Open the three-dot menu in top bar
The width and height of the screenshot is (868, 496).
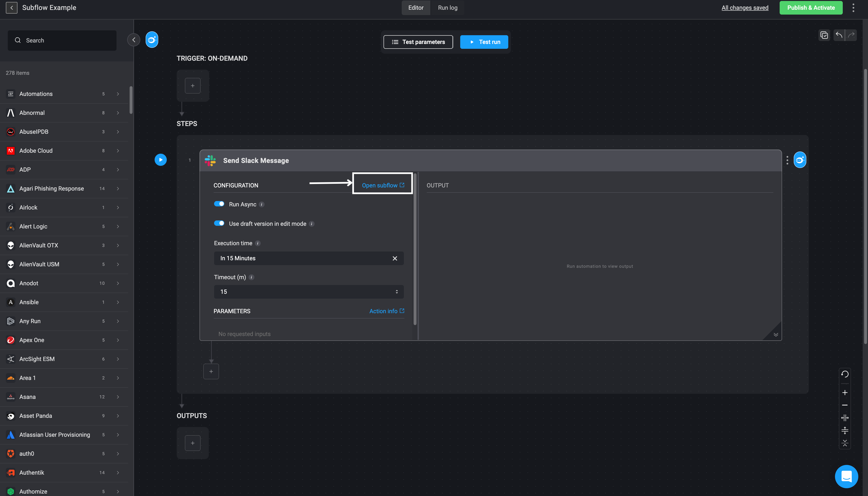(853, 8)
